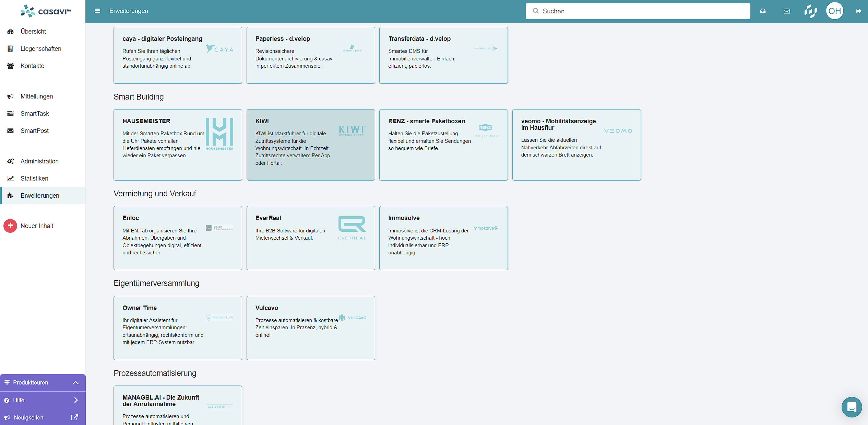Click the OH user avatar
This screenshot has width=868, height=425.
pyautogui.click(x=834, y=11)
